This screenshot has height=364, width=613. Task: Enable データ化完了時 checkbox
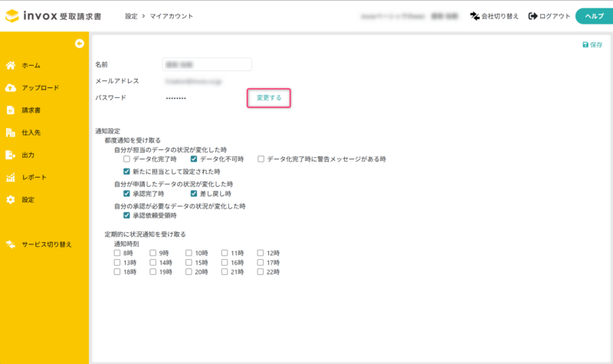click(x=126, y=159)
